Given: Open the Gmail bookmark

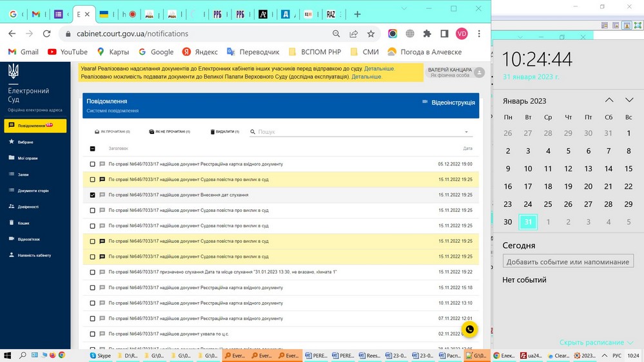Looking at the screenshot, I should tap(23, 52).
